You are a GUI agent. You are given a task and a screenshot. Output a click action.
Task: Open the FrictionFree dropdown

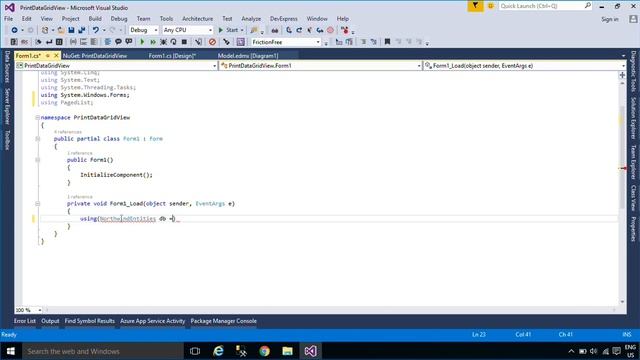[x=285, y=42]
